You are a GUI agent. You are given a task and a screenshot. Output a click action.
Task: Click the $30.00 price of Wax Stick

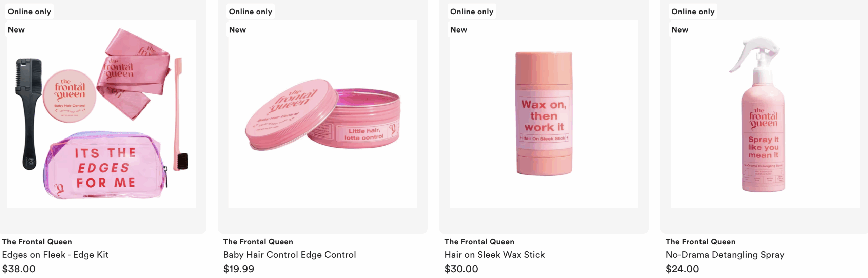point(461,269)
